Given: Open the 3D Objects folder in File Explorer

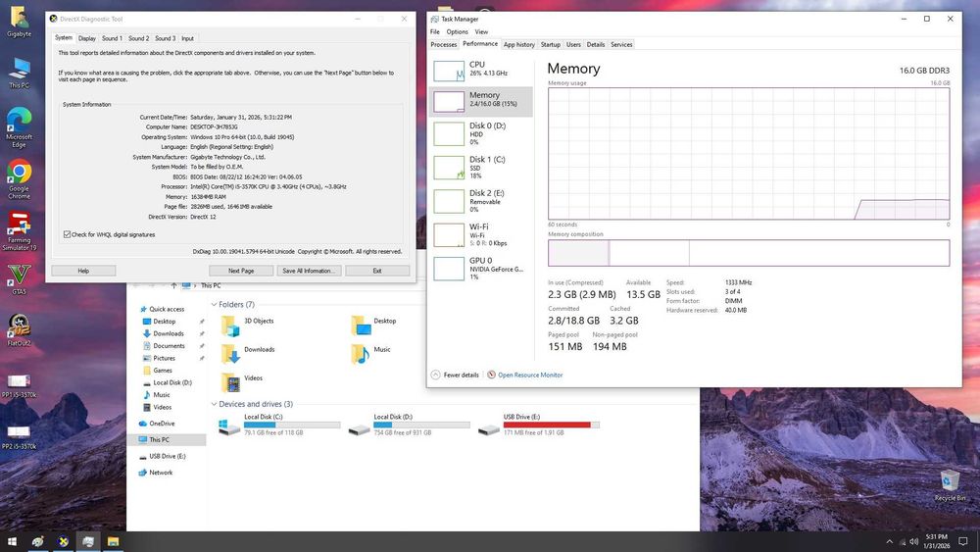Looking at the screenshot, I should (x=230, y=326).
